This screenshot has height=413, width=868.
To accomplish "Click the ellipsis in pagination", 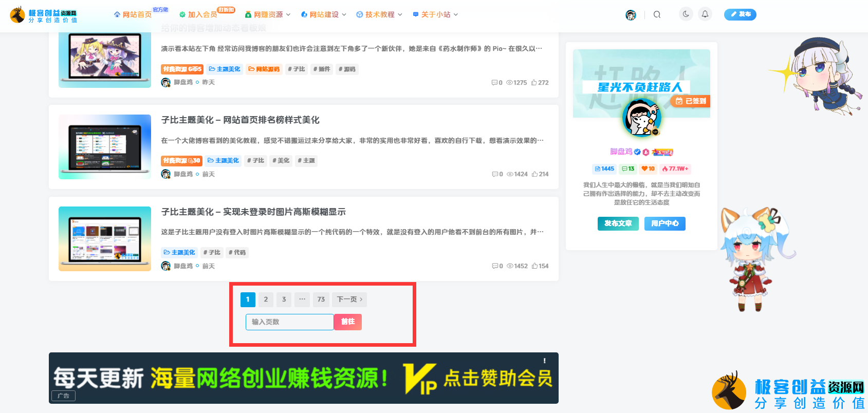I will (302, 299).
